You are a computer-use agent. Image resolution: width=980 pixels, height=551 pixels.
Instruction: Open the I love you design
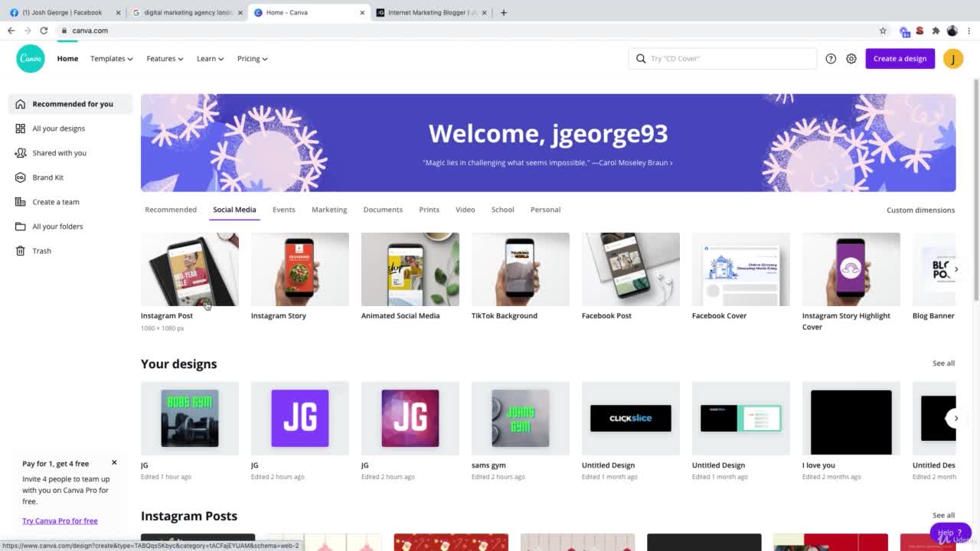point(851,418)
